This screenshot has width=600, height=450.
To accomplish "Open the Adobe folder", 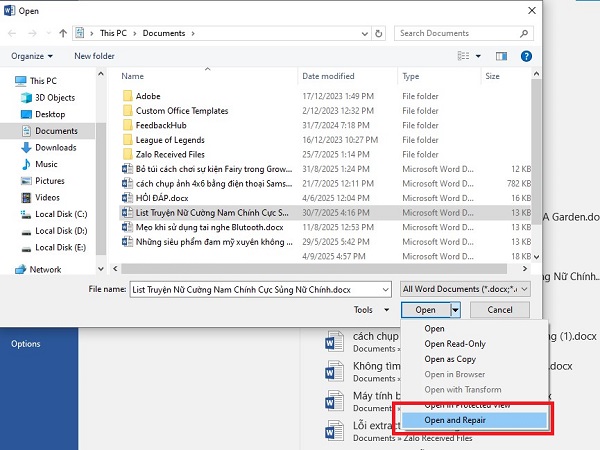I will 148,96.
